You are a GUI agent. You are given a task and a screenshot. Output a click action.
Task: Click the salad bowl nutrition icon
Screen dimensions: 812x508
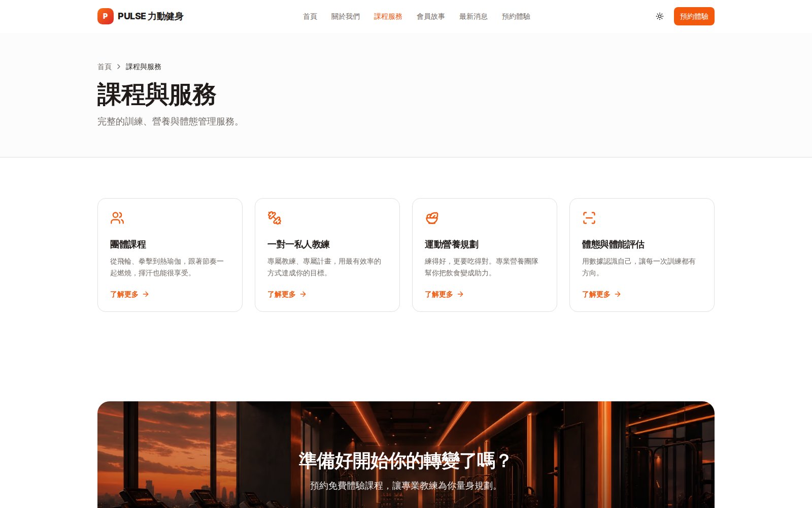click(x=432, y=218)
